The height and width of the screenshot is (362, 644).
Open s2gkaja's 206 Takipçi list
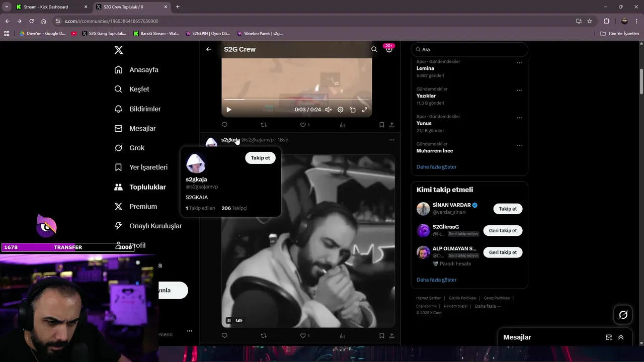[234, 208]
